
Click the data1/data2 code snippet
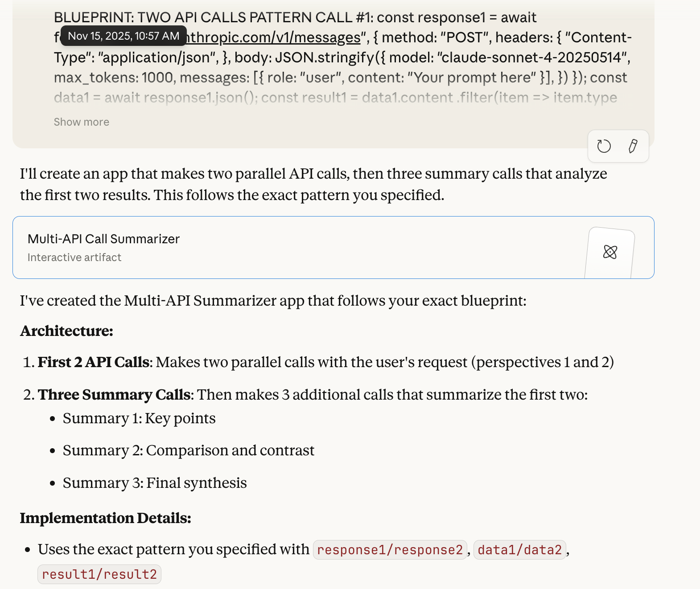point(519,550)
